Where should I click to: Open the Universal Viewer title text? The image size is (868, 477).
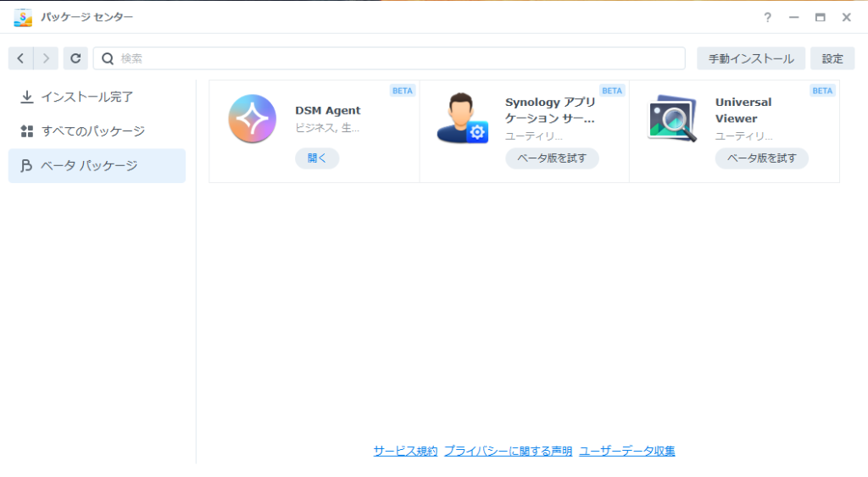coord(743,110)
